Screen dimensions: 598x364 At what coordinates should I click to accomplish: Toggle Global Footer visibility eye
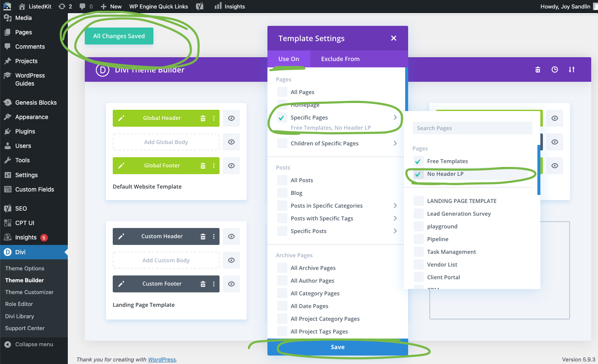pos(231,166)
